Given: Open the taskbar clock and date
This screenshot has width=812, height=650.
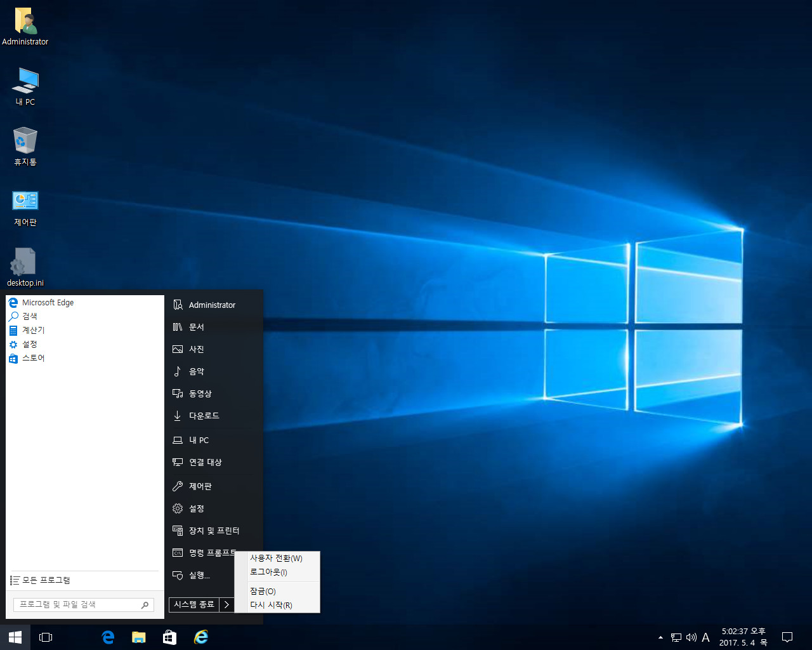Looking at the screenshot, I should (x=743, y=637).
